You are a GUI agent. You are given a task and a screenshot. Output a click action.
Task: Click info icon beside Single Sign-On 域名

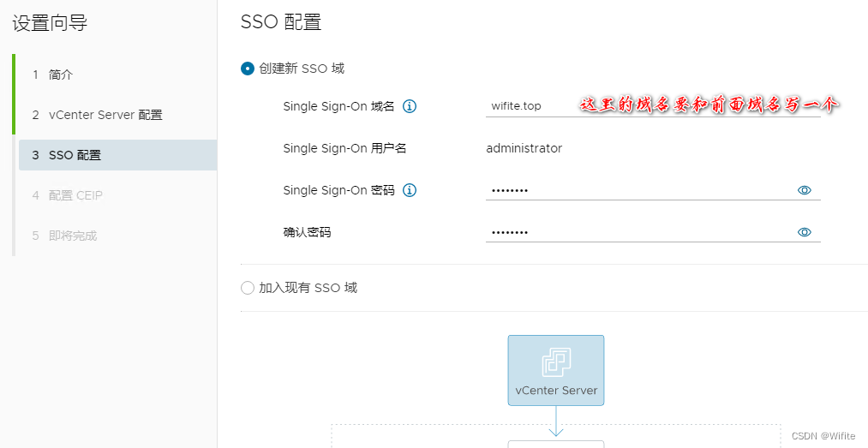(409, 106)
